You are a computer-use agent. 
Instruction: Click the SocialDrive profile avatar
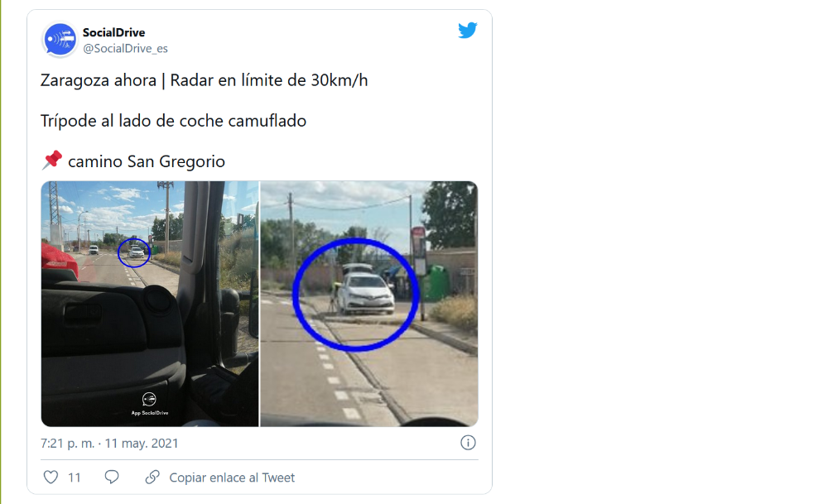[x=60, y=40]
